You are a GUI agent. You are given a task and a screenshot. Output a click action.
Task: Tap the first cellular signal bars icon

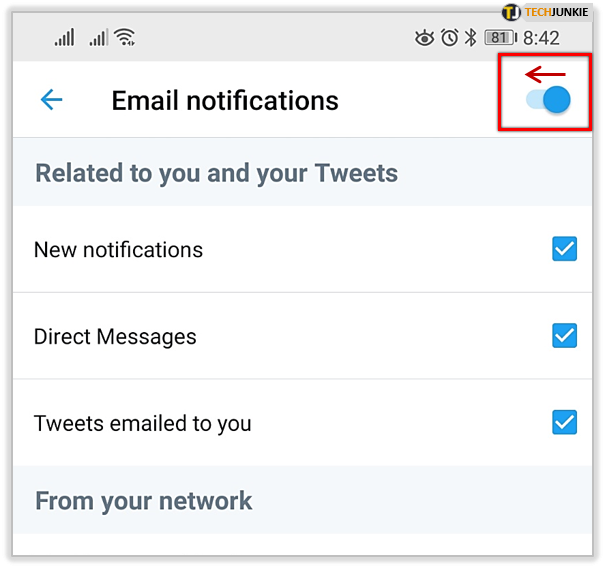(64, 37)
